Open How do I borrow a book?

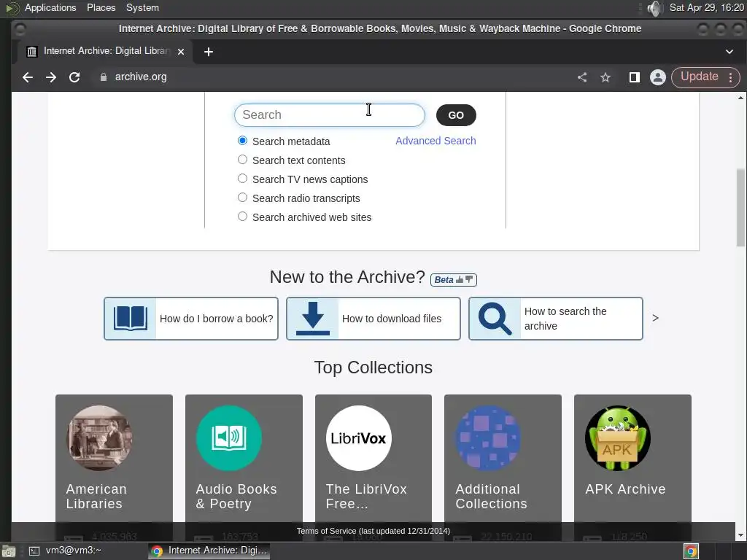[x=191, y=319]
